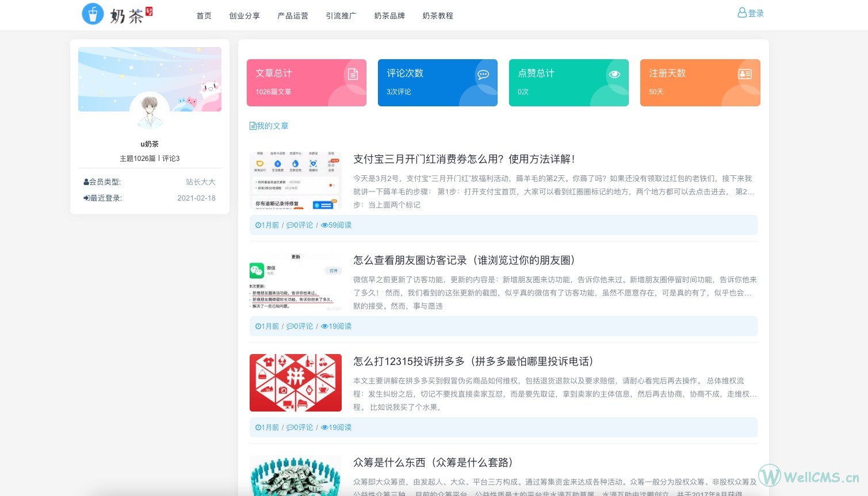The image size is (868, 496).
Task: Open article 支付宝三月开门红消费券怎么用
Action: 464,159
